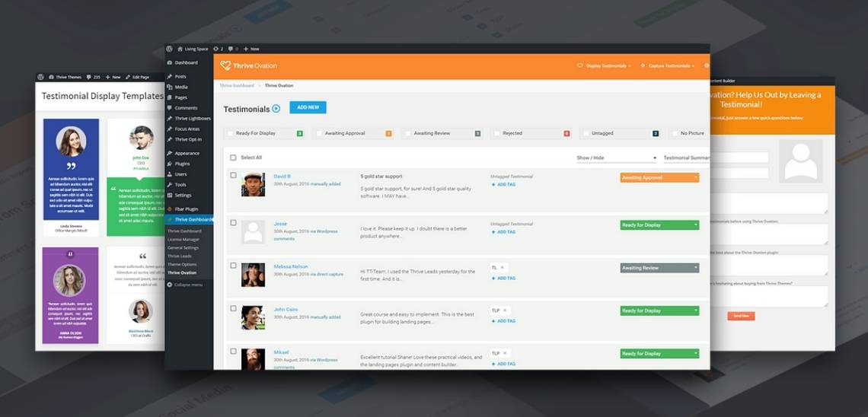Click the Fbar Plugin icon
Viewport: 868px width, 417px height.
(x=169, y=209)
